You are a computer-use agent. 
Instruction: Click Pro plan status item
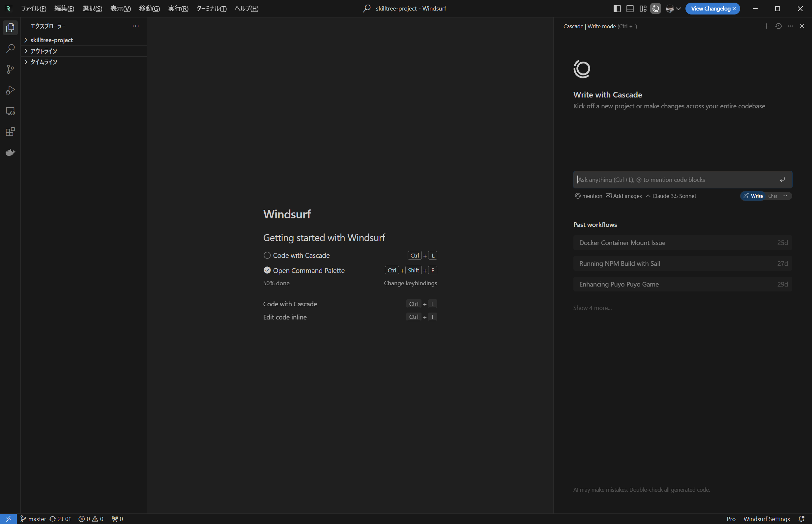[x=731, y=518]
